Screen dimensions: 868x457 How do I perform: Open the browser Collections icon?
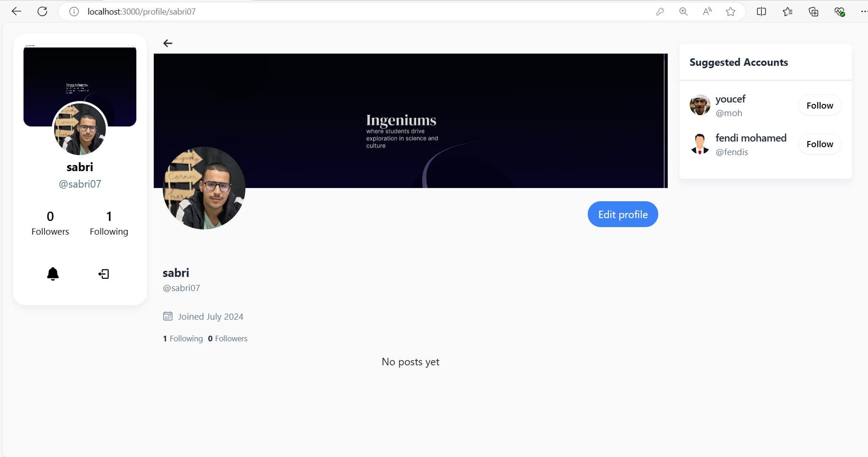click(x=813, y=12)
